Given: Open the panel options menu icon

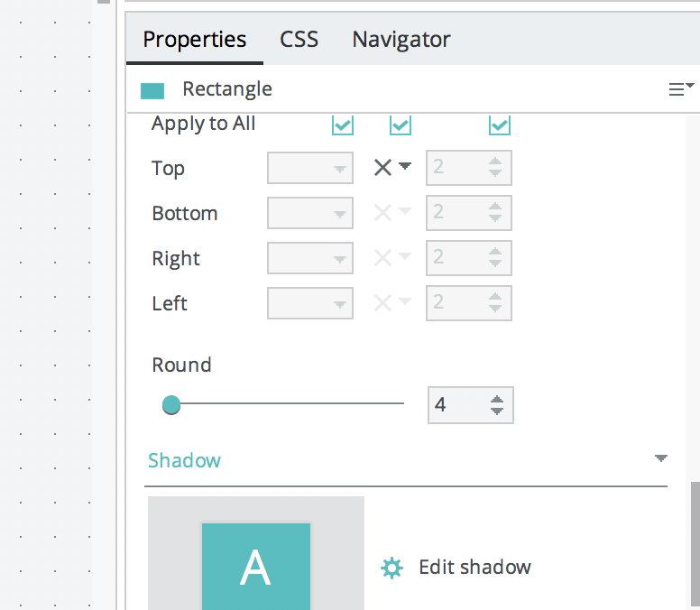Looking at the screenshot, I should (x=680, y=88).
